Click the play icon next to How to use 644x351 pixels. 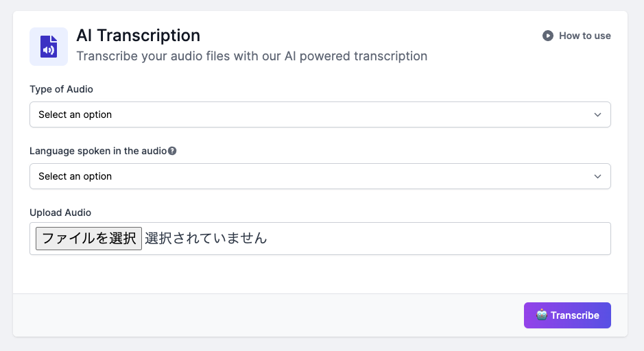pos(548,36)
